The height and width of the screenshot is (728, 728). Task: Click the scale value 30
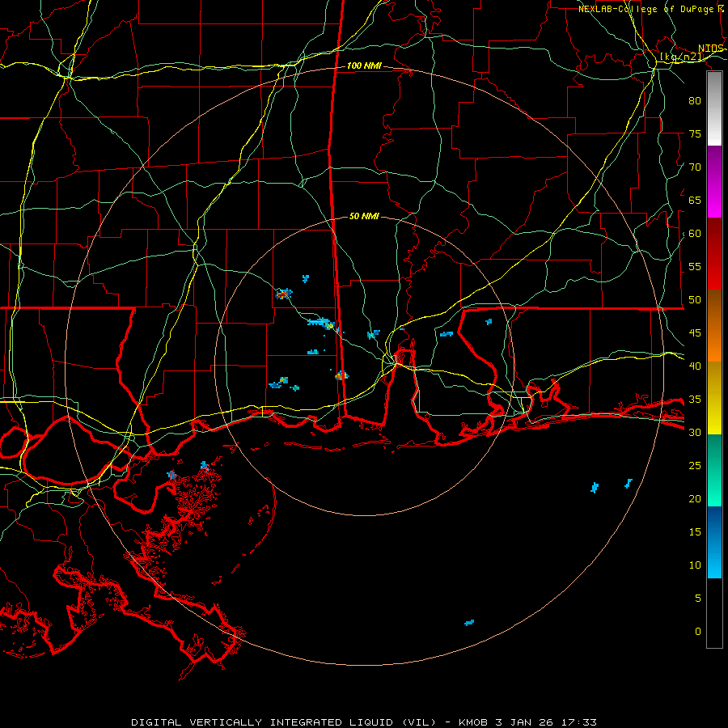[x=695, y=432]
